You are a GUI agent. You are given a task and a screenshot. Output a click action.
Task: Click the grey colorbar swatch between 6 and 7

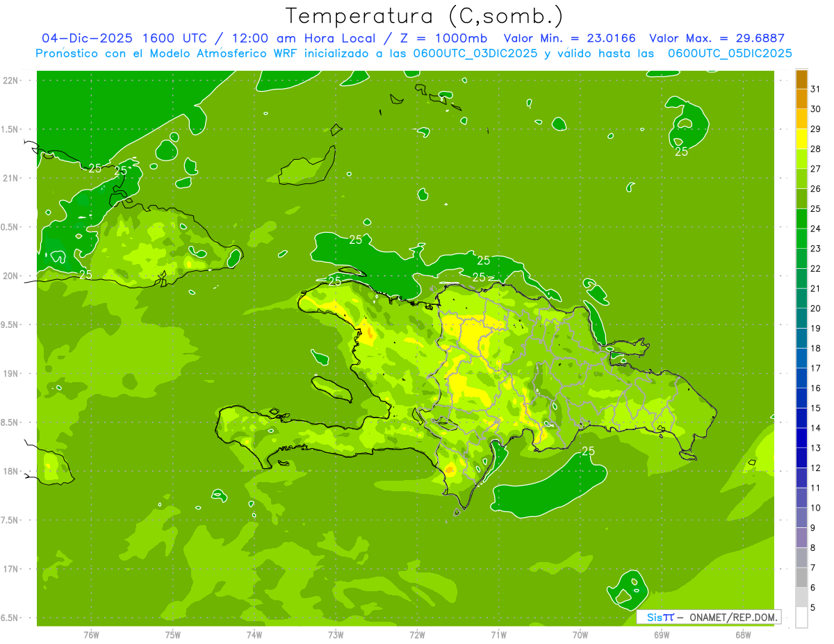coord(801,577)
